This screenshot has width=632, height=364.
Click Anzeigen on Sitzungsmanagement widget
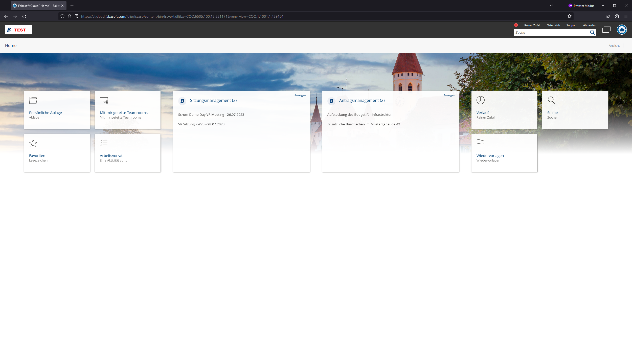tap(300, 95)
